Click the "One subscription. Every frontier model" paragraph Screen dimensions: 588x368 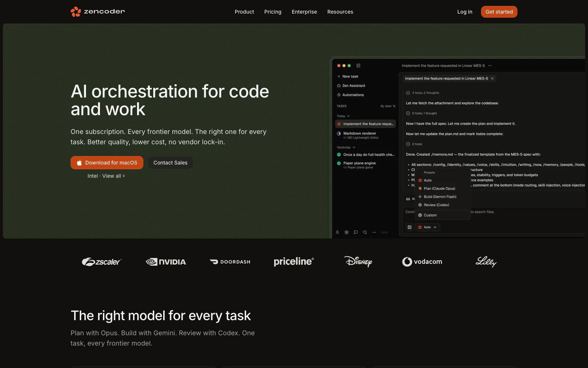[169, 137]
